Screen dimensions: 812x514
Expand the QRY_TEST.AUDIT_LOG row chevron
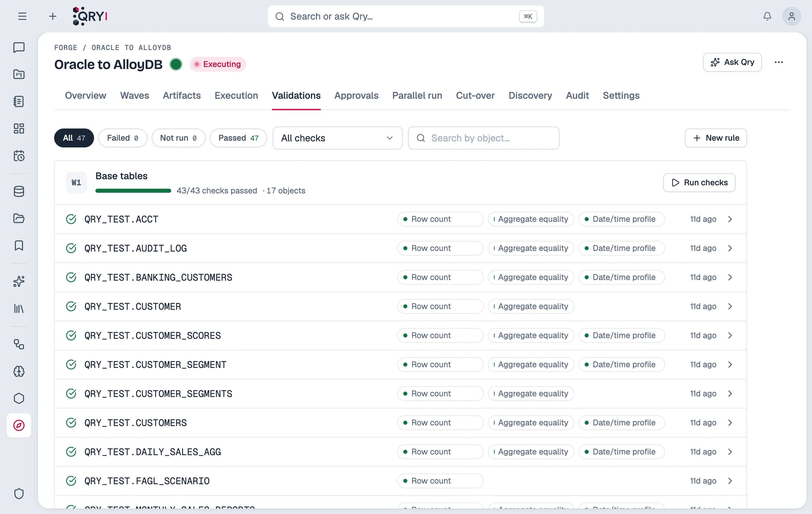730,248
